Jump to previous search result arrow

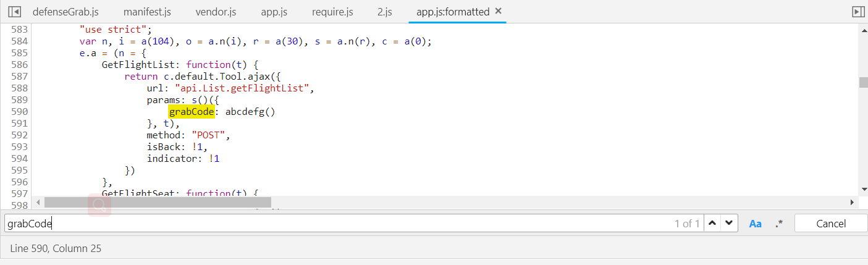[712, 224]
